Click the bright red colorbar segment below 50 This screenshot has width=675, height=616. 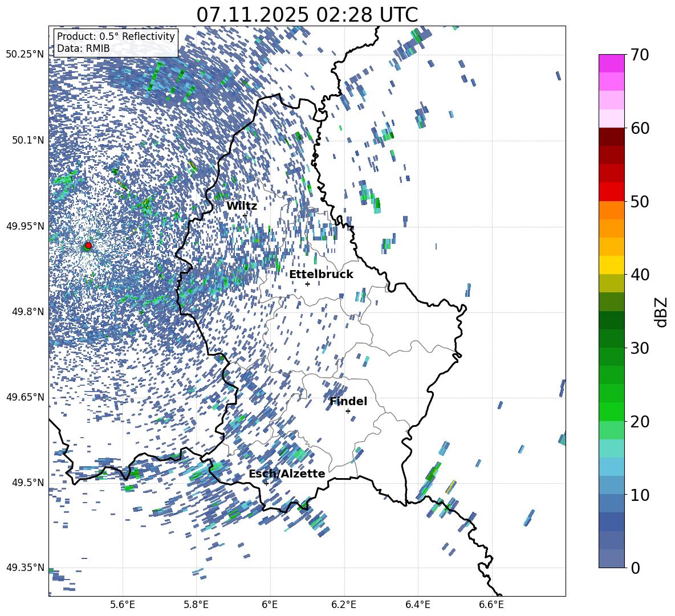coord(611,192)
